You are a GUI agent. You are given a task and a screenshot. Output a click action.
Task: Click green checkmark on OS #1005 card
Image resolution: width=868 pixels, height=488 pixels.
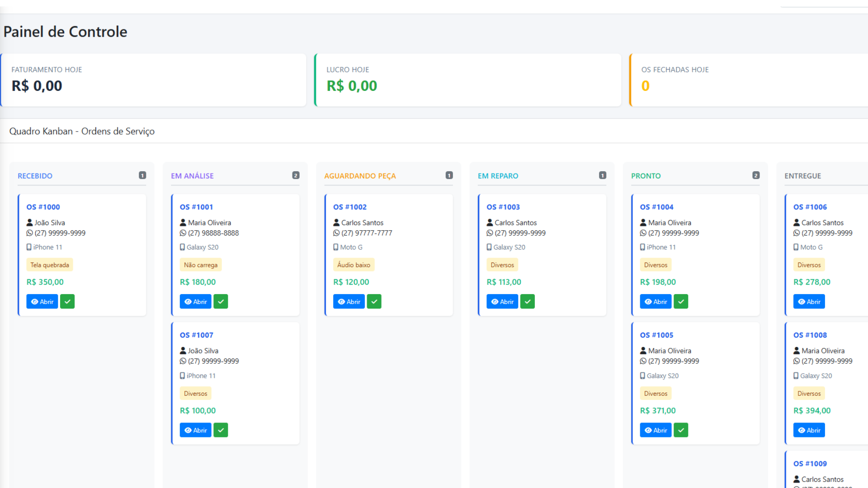click(681, 430)
